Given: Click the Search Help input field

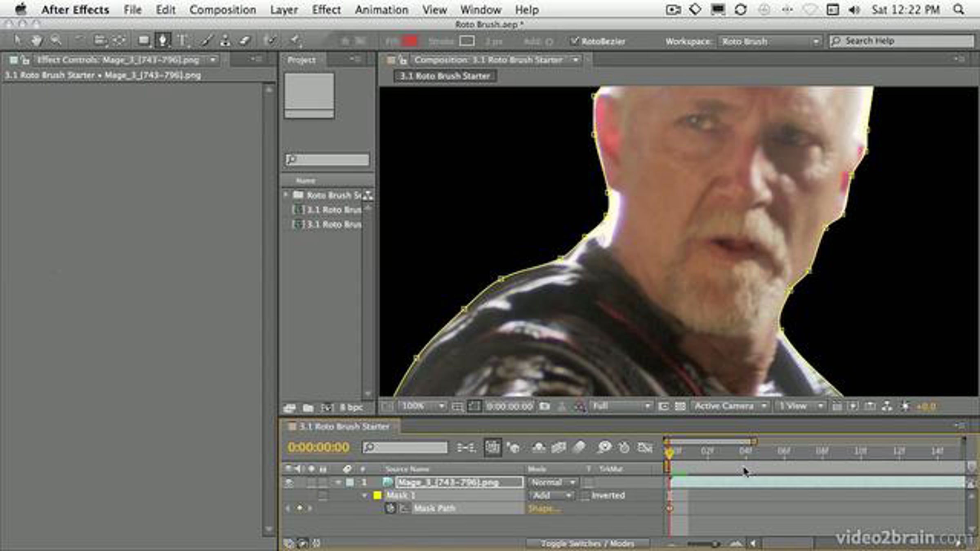Looking at the screenshot, I should (901, 41).
